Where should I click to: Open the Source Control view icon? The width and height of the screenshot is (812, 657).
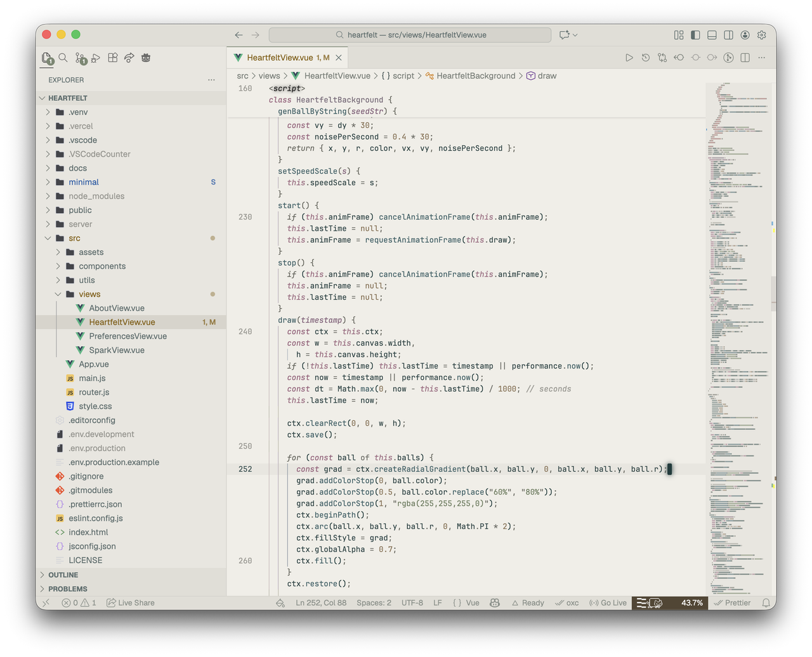81,58
